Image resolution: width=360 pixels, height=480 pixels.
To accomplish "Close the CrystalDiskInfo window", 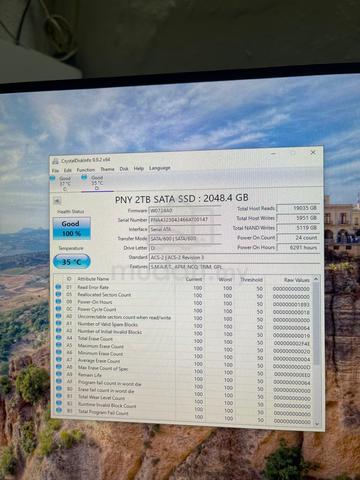I will point(313,153).
